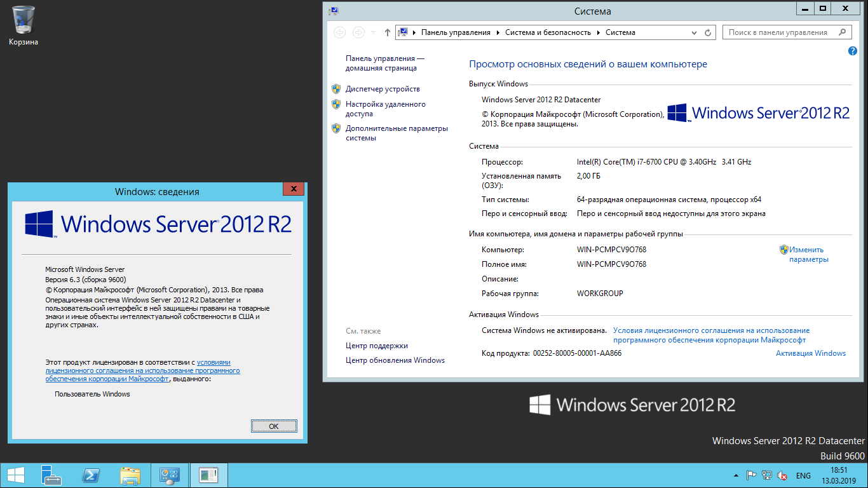Click processor value 'Intel(R) Core(TM) i7-6700 CPU'
868x488 pixels.
(x=663, y=162)
